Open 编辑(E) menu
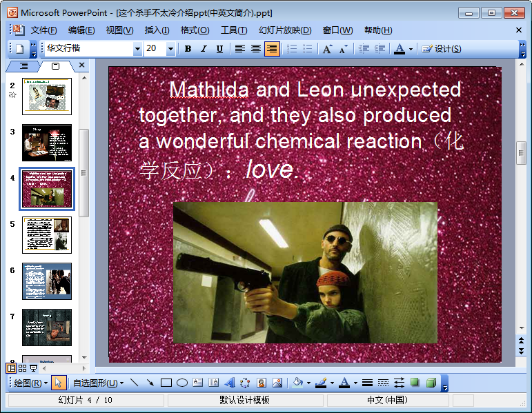 (x=81, y=30)
